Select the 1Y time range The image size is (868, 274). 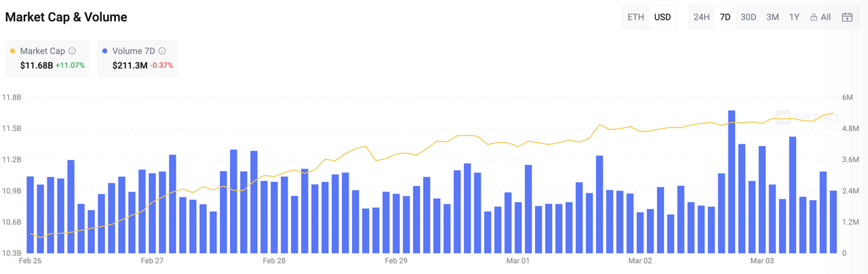pyautogui.click(x=794, y=17)
